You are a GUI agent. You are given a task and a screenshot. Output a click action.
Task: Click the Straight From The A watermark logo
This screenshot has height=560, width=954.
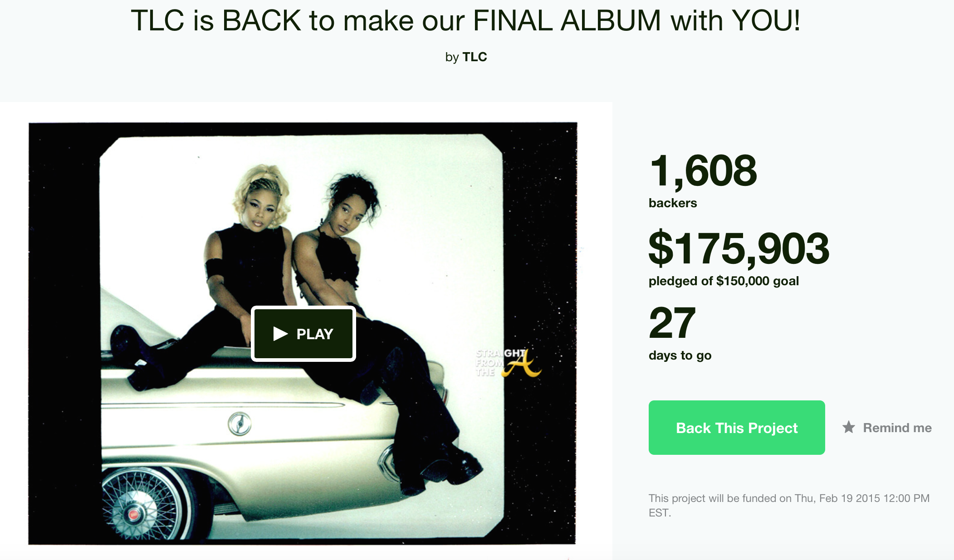click(x=508, y=362)
